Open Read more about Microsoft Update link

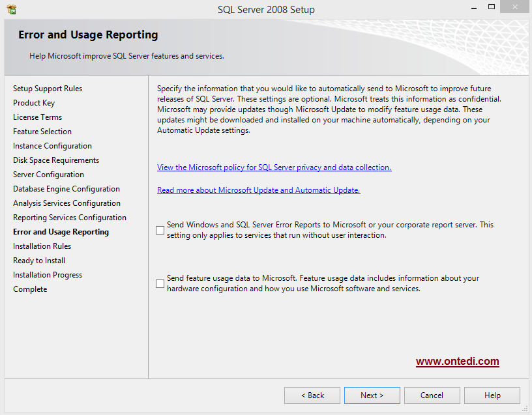tap(259, 190)
